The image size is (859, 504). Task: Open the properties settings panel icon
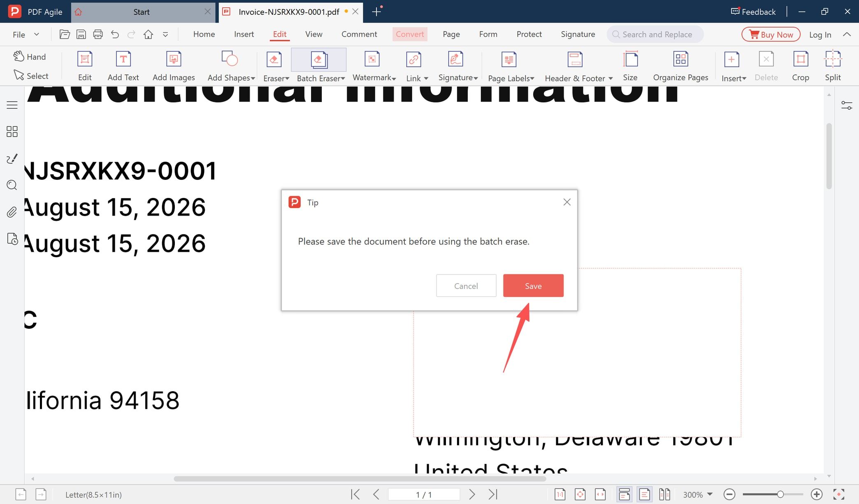(x=847, y=105)
